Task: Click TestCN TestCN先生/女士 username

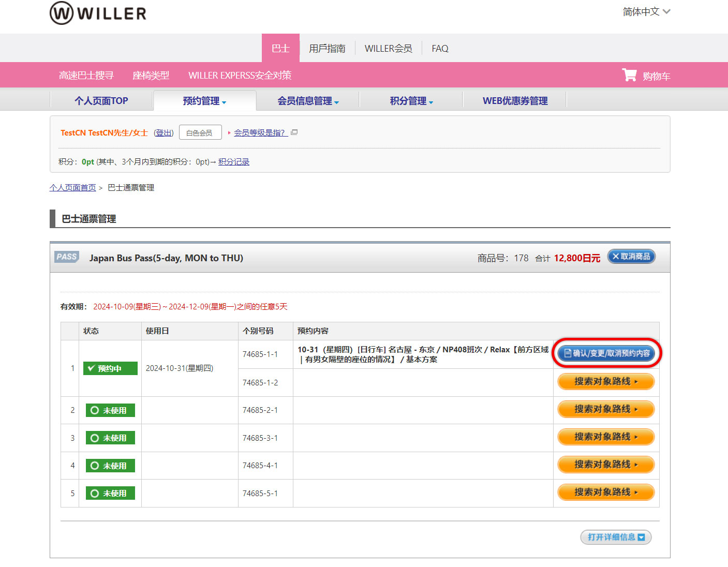Action: [104, 132]
